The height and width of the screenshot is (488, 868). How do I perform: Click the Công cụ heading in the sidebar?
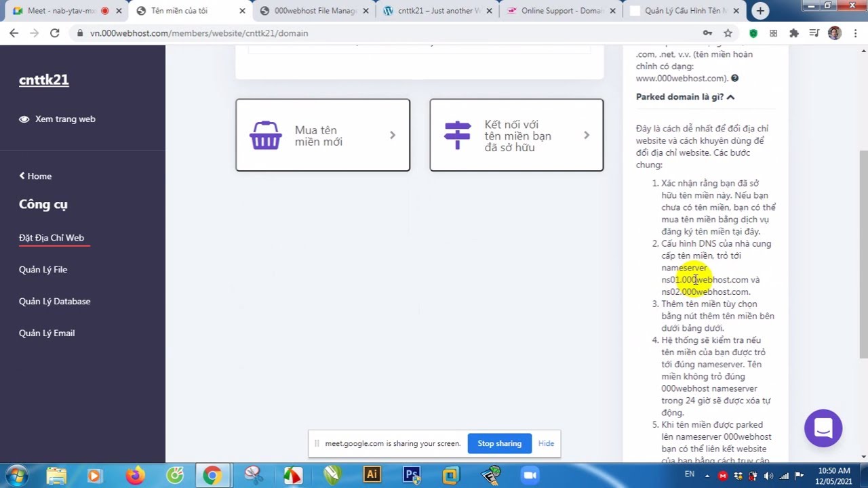(x=43, y=205)
